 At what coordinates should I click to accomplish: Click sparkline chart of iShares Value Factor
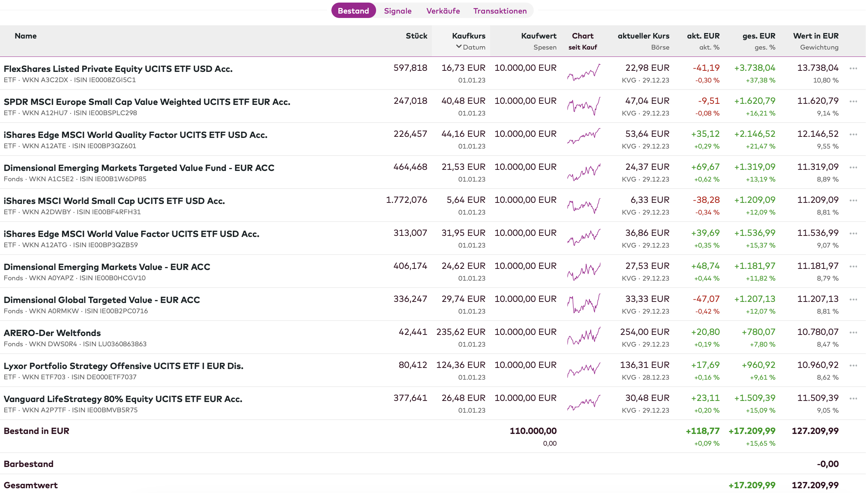coord(584,238)
